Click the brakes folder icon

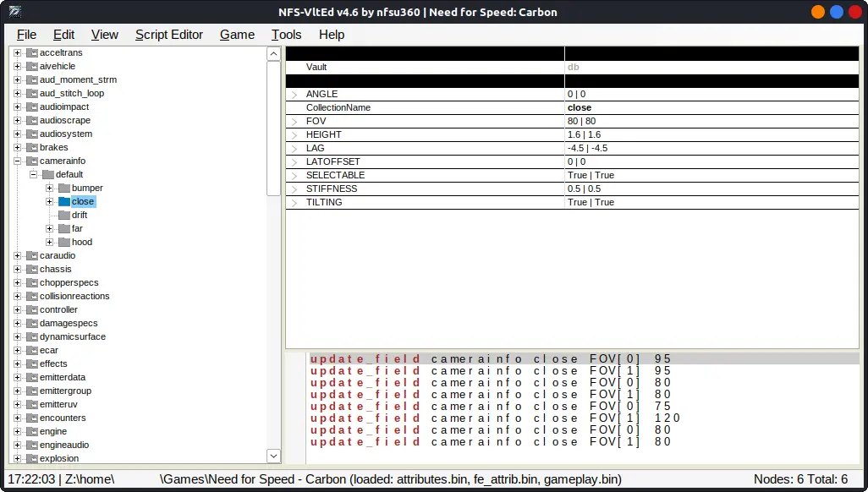coord(32,148)
